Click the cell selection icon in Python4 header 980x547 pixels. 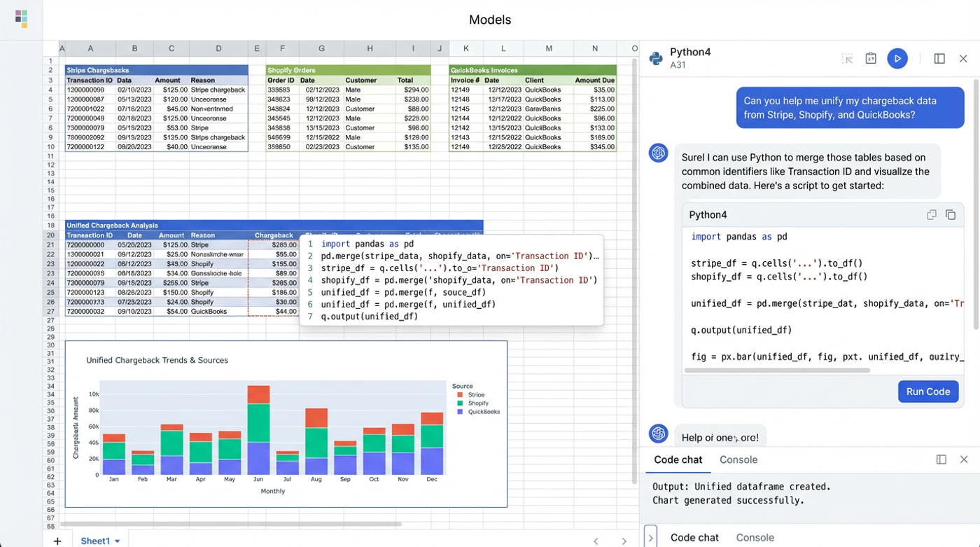pos(847,59)
